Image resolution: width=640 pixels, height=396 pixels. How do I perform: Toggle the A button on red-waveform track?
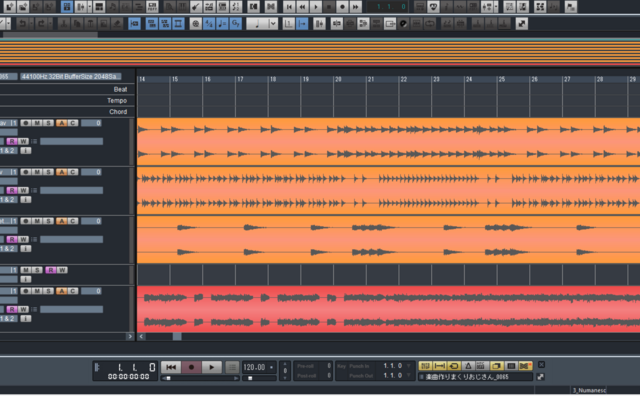62,291
